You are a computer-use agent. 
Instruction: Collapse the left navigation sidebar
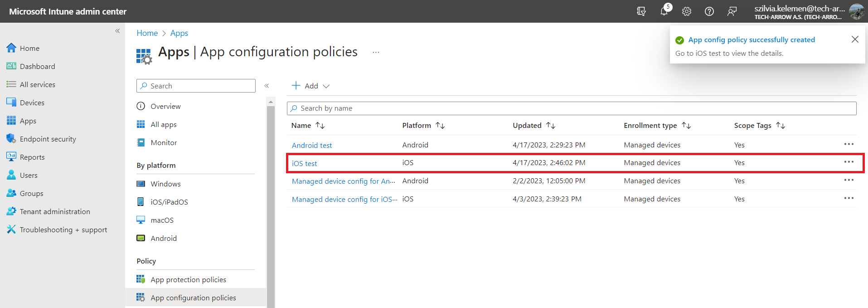click(117, 31)
